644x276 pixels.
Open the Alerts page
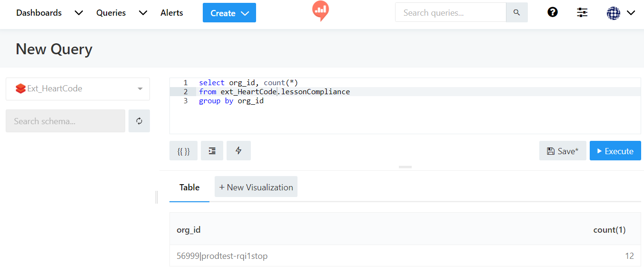coord(171,13)
